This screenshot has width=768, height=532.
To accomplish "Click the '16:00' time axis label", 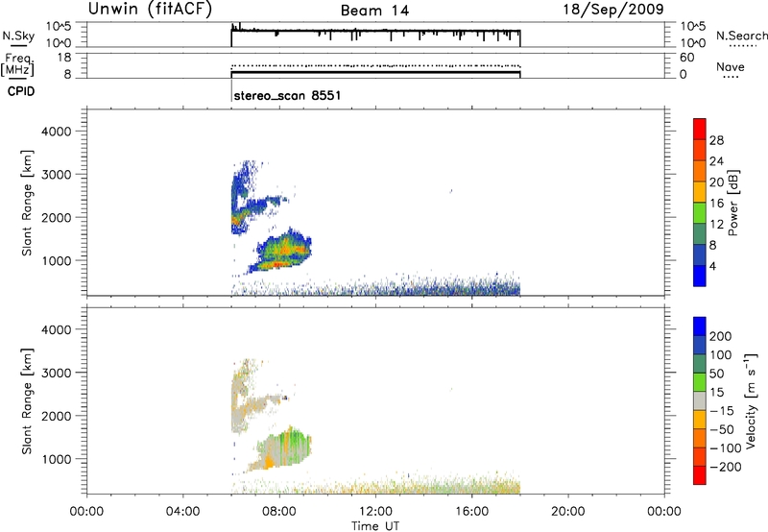I will (x=471, y=512).
